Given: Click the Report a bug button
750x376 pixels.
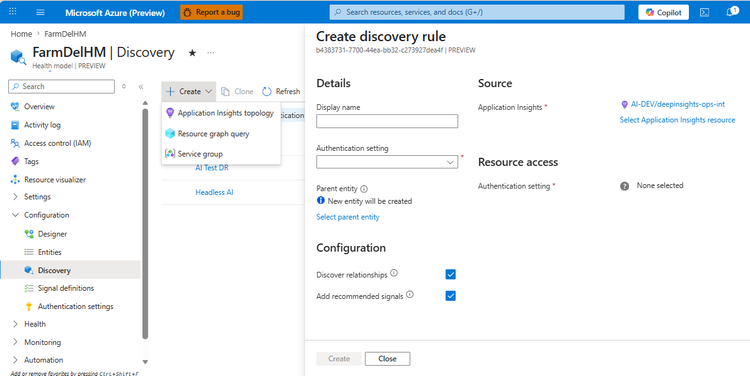Looking at the screenshot, I should point(211,12).
